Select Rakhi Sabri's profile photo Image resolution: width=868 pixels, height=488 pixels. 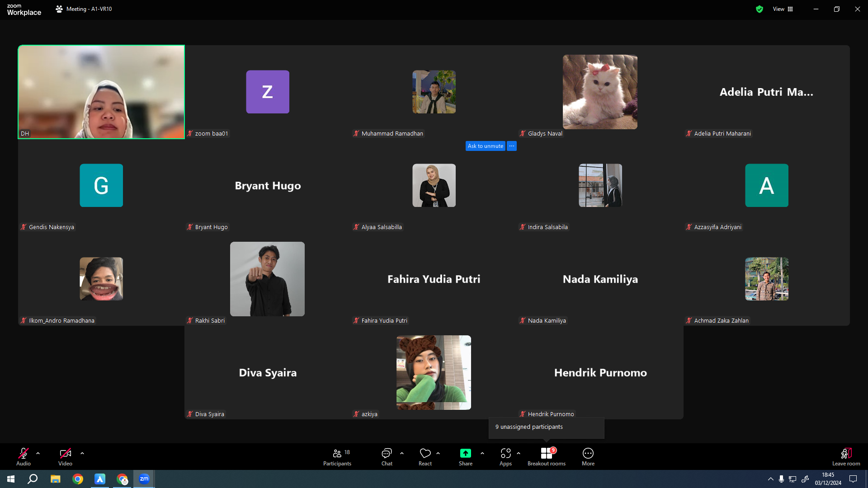click(267, 279)
